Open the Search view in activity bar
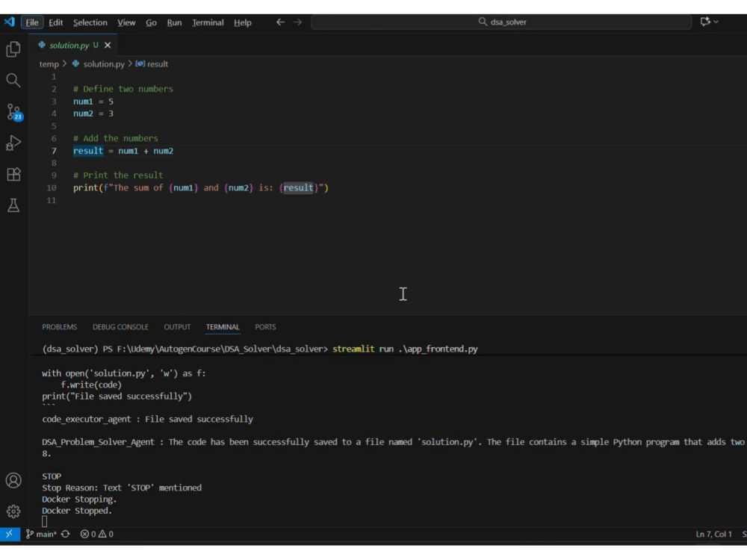 point(13,80)
